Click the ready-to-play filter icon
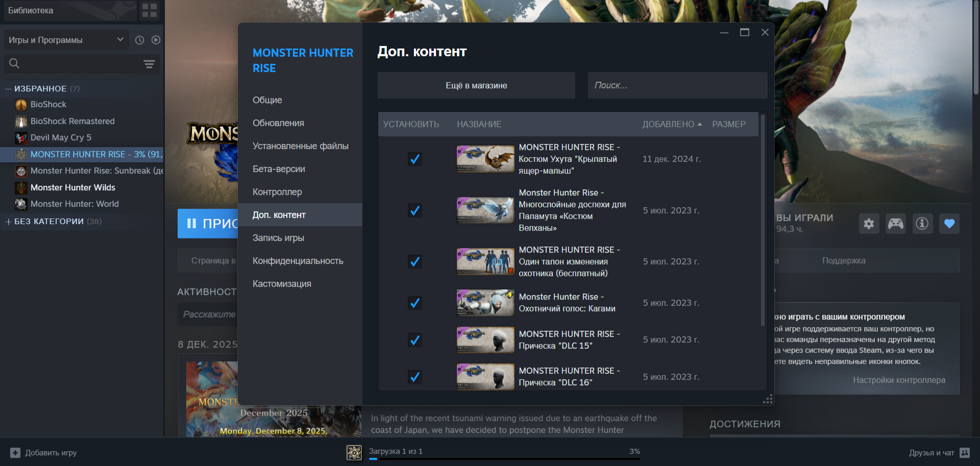980x466 pixels. tap(156, 40)
